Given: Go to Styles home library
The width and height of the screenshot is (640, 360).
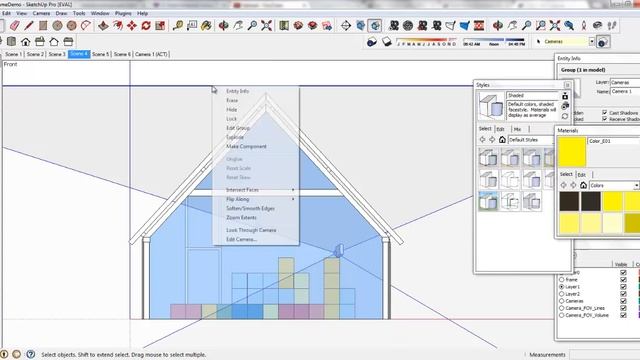Looking at the screenshot, I should coord(502,140).
